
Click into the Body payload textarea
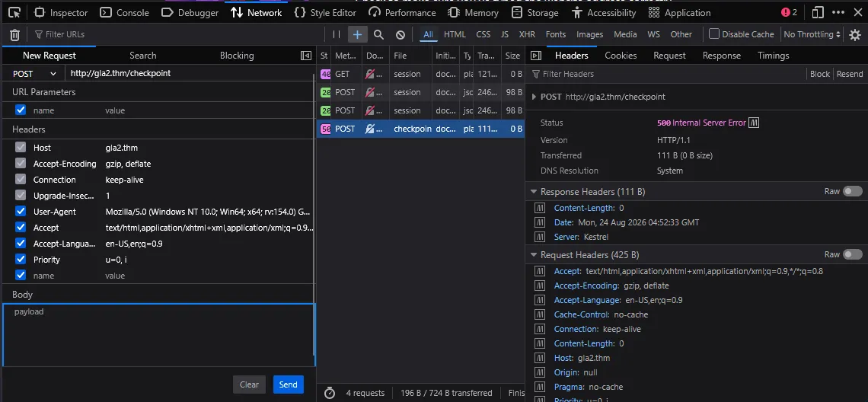[158, 334]
